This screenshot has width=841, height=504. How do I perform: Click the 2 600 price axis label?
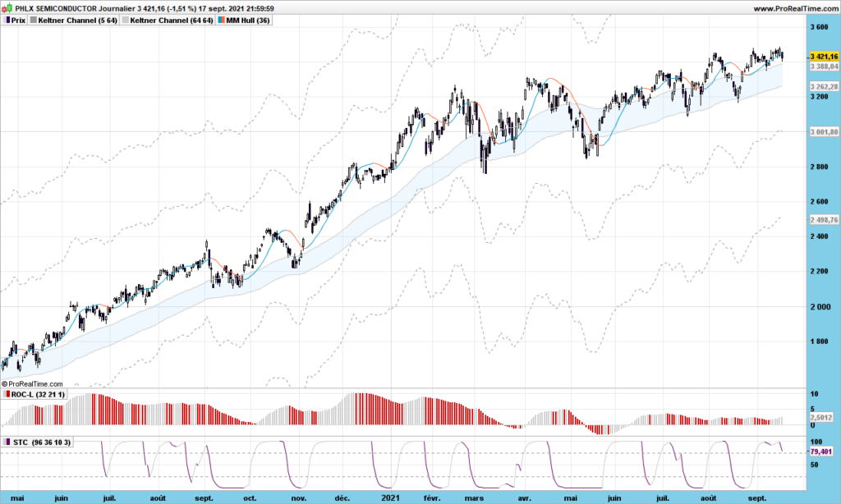pos(819,202)
